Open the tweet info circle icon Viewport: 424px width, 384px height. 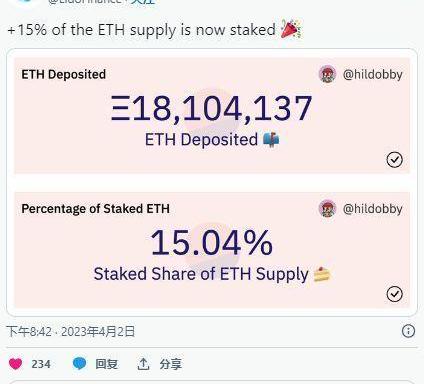(x=408, y=331)
